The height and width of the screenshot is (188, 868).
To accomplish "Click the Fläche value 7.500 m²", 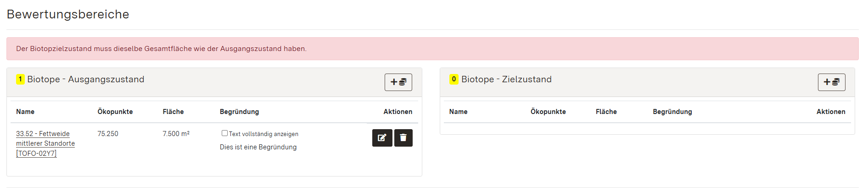I will pyautogui.click(x=176, y=134).
